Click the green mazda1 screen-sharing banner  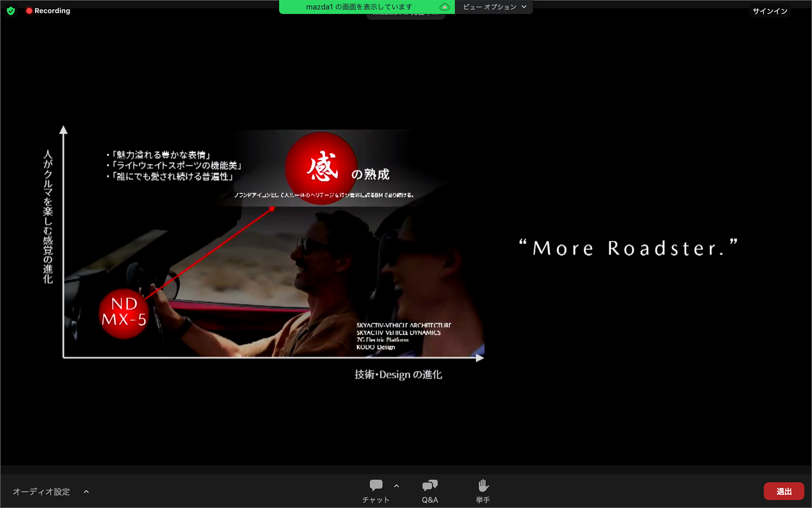click(x=359, y=7)
